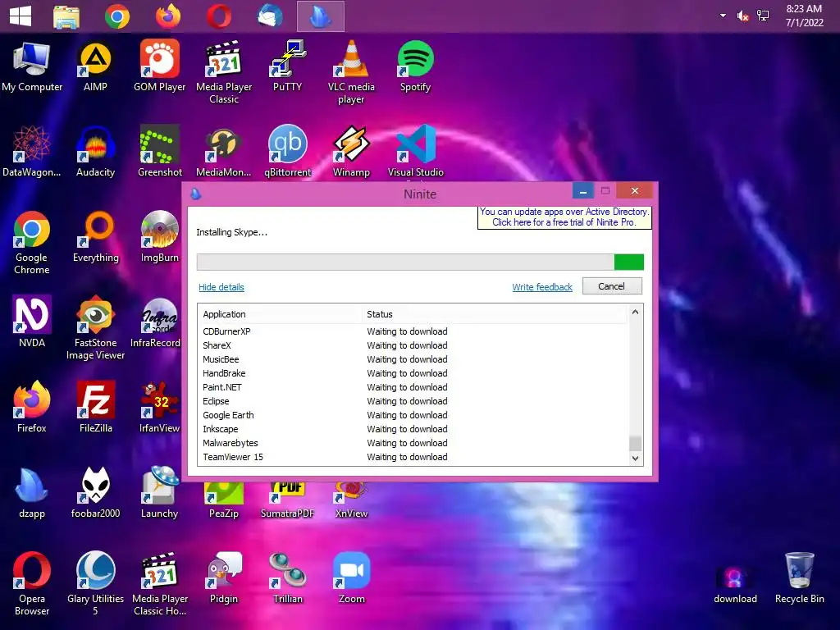Launch Winamp from the desktop

click(351, 152)
